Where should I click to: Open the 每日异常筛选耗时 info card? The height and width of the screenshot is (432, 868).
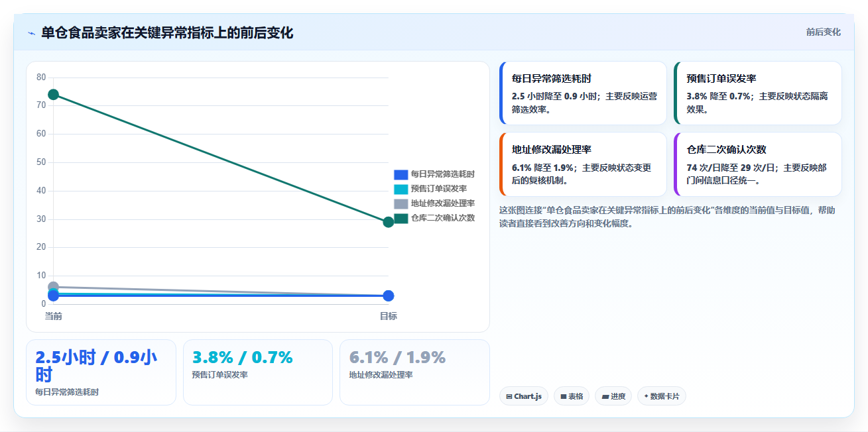(583, 93)
